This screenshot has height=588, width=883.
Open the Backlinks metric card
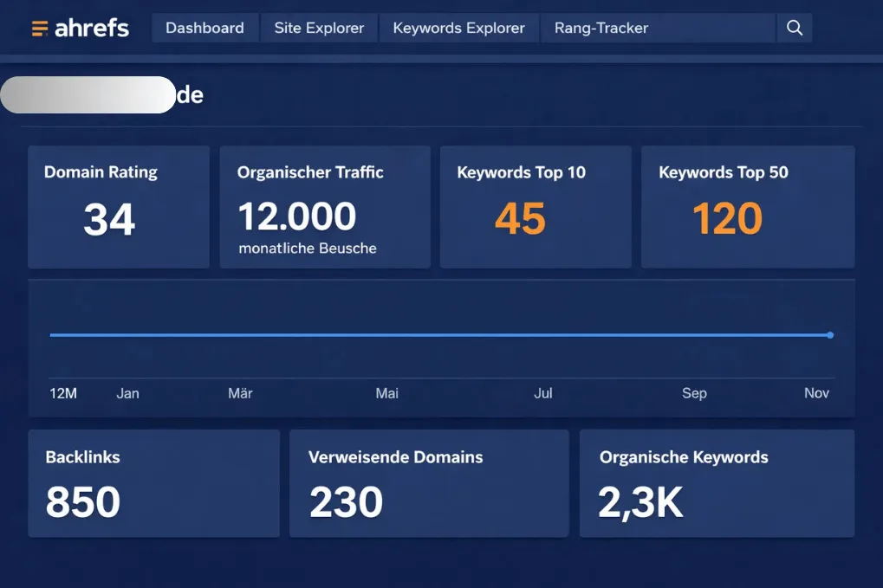click(153, 483)
